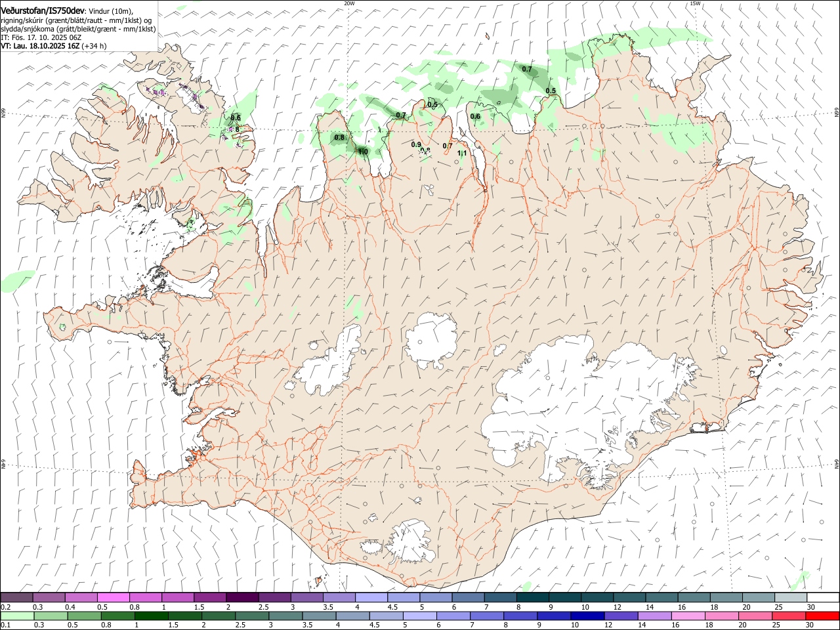This screenshot has height=630, width=840.
Task: Click the '0.1' label in the lower legend
Action: coord(6,625)
